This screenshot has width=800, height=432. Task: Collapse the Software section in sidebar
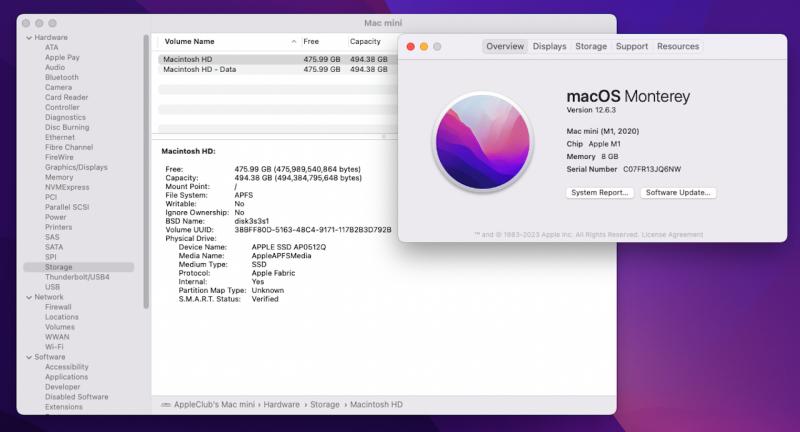29,358
